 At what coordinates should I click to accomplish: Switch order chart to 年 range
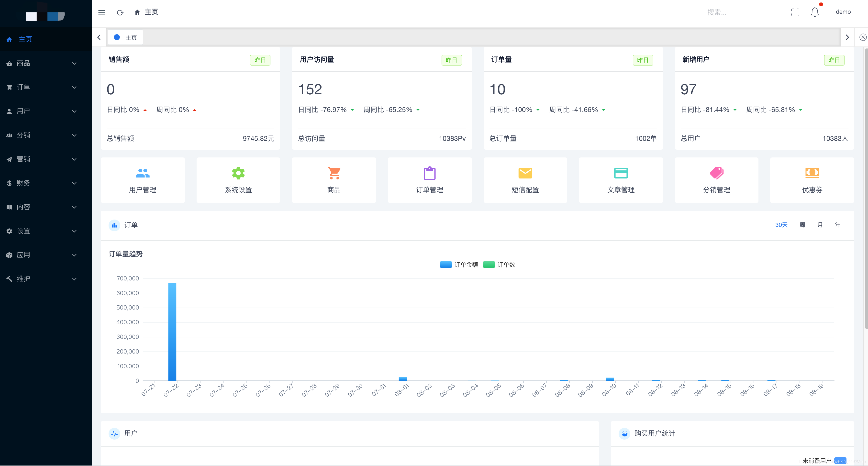[x=838, y=225]
